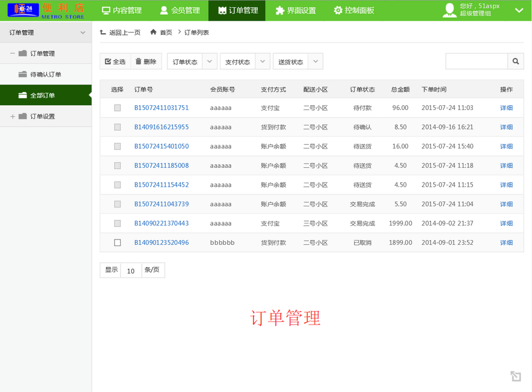This screenshot has width=532, height=392.
Task: Click the 返回上一页 back arrow icon
Action: coord(103,33)
